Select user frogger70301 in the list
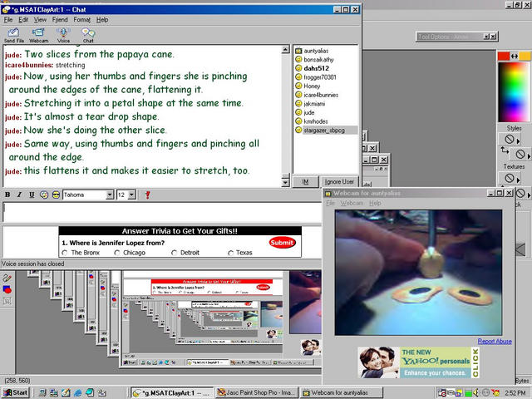This screenshot has width=532, height=399. click(319, 77)
